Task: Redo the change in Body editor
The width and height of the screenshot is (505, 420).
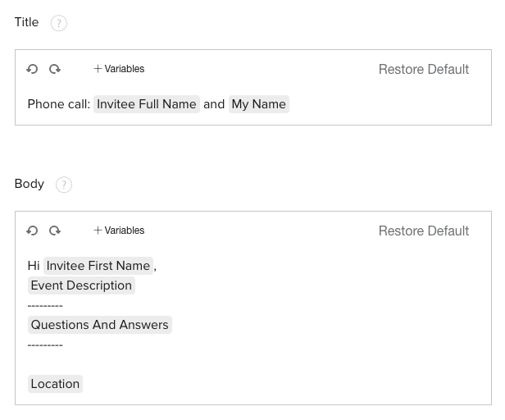Action: 55,231
